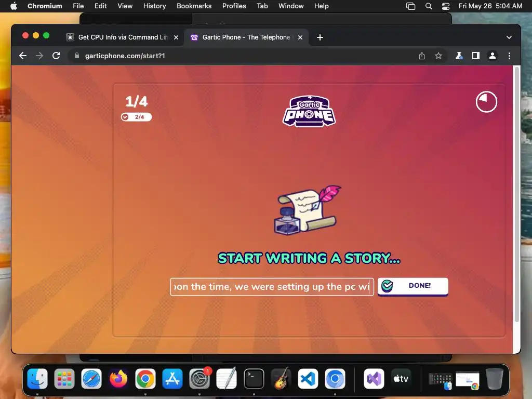Click the page vertical scrollbar
532x399 pixels.
click(x=517, y=195)
